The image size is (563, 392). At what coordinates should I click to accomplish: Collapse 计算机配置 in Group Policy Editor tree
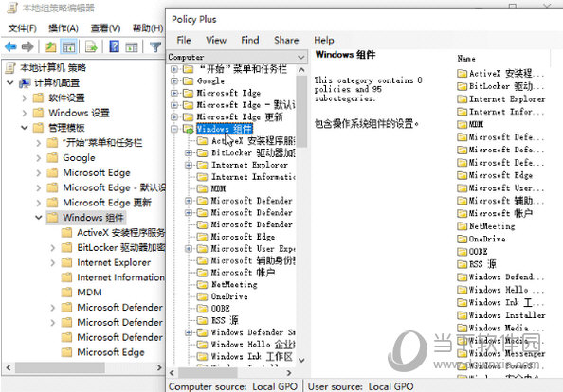[10, 82]
